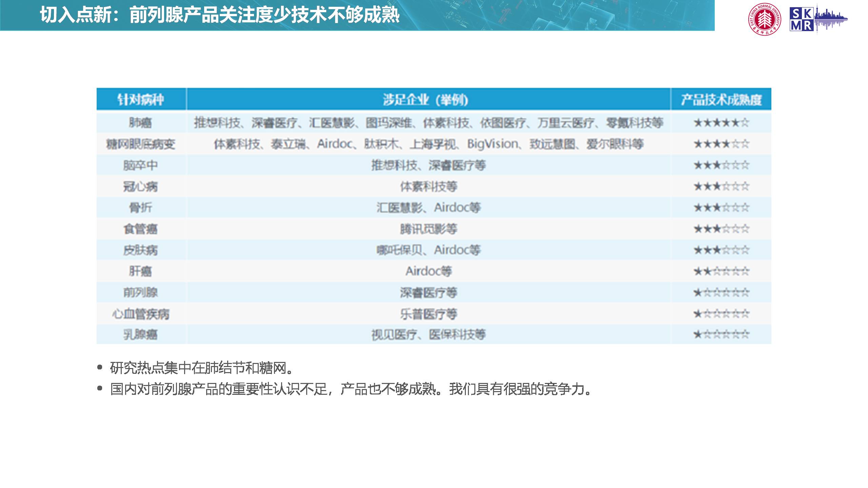Click the 深睿医疗等 cell in 前列腺 row
868x488 pixels.
tap(429, 292)
